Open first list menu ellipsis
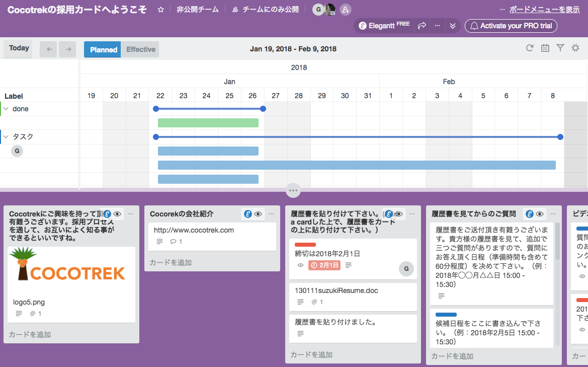The image size is (588, 367). (130, 214)
